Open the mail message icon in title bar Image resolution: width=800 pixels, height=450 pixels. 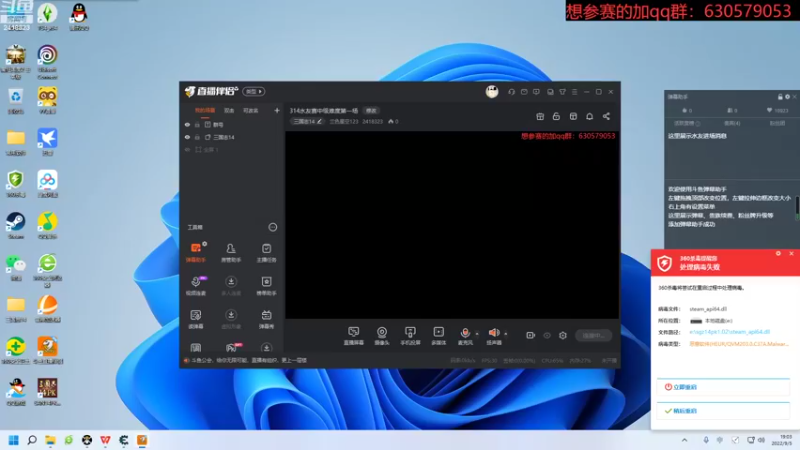(524, 92)
